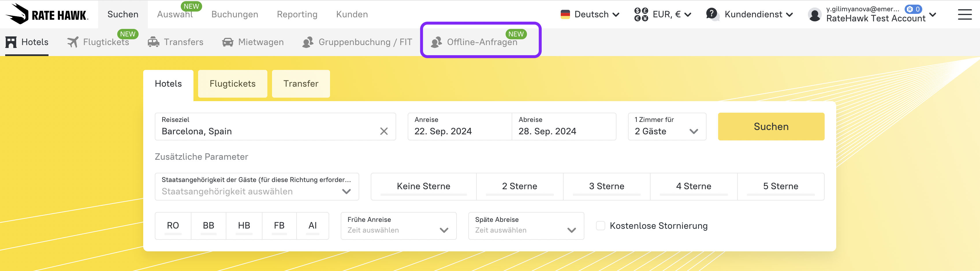Click the Flugtickets airplane icon

73,42
